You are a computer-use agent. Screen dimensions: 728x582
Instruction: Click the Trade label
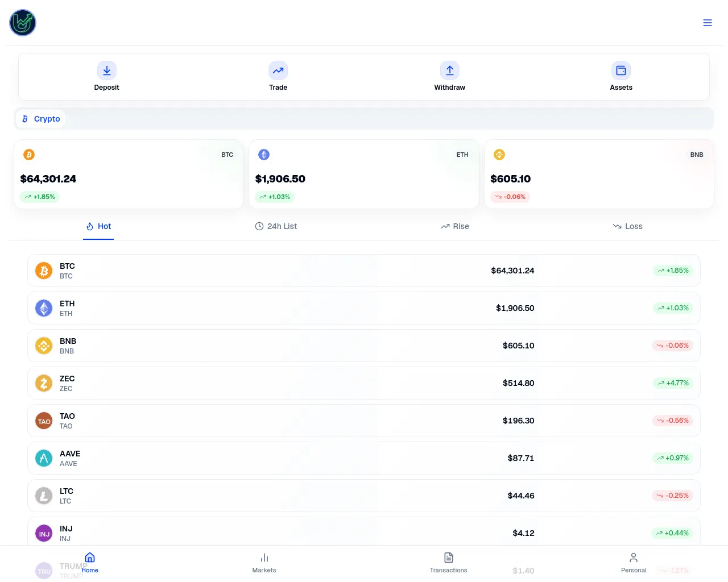tap(278, 88)
